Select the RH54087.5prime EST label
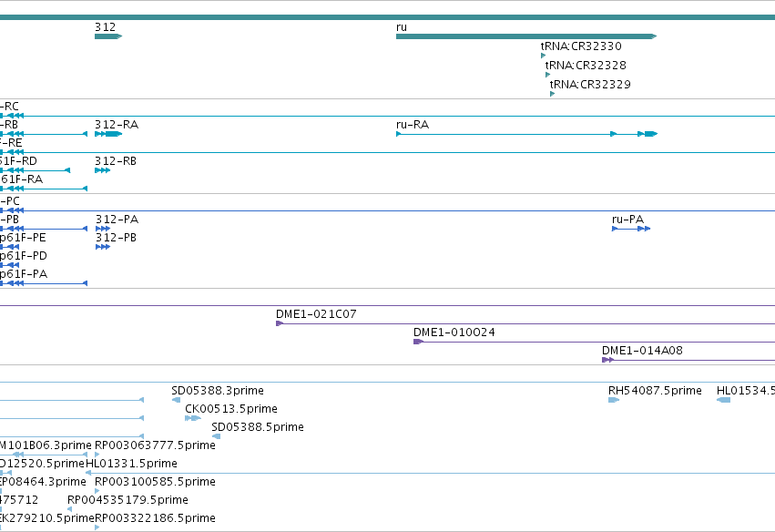The width and height of the screenshot is (775, 532). [655, 391]
